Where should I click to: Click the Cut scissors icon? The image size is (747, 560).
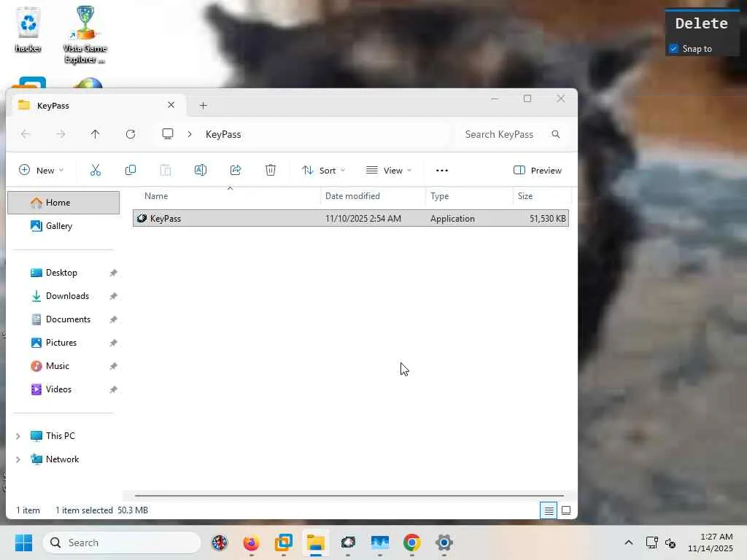(x=96, y=170)
